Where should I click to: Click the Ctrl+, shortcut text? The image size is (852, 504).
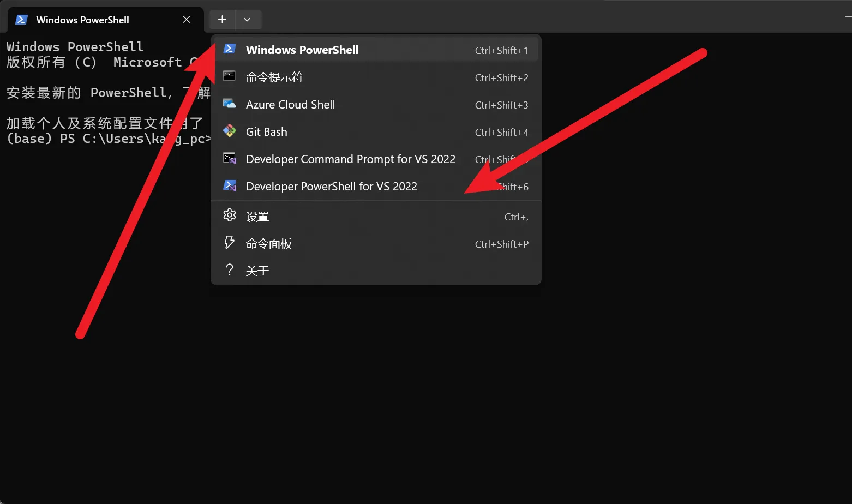pyautogui.click(x=516, y=217)
